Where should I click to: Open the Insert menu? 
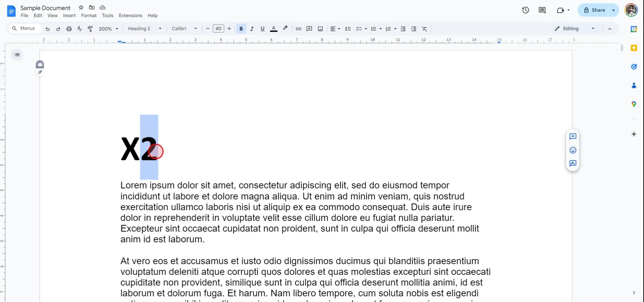coord(69,15)
